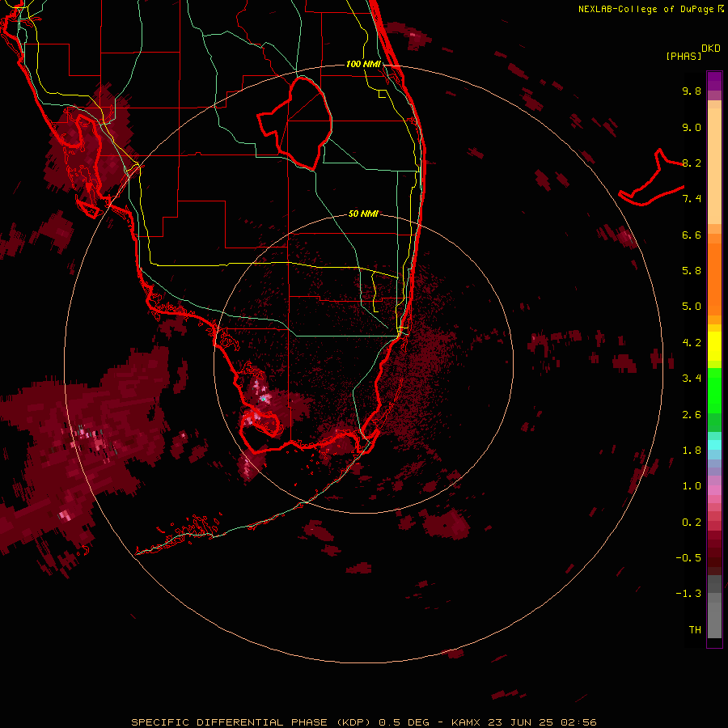Pick the dark orange color bar segment
Viewport: 728px width, 728px height.
point(714,278)
